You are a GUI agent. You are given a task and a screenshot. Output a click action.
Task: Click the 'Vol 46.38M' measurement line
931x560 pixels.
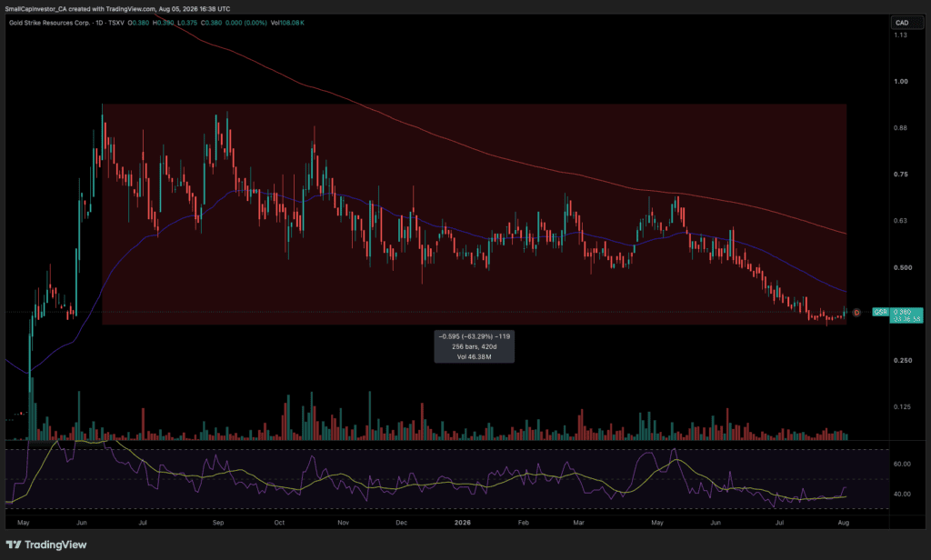coord(475,357)
